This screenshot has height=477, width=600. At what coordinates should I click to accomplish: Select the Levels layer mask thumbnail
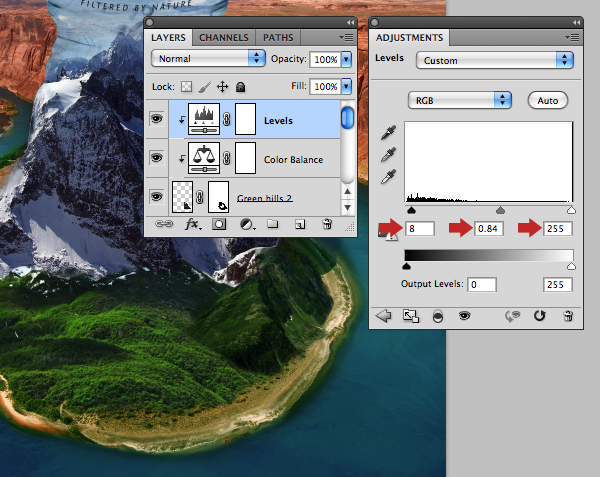[x=245, y=119]
